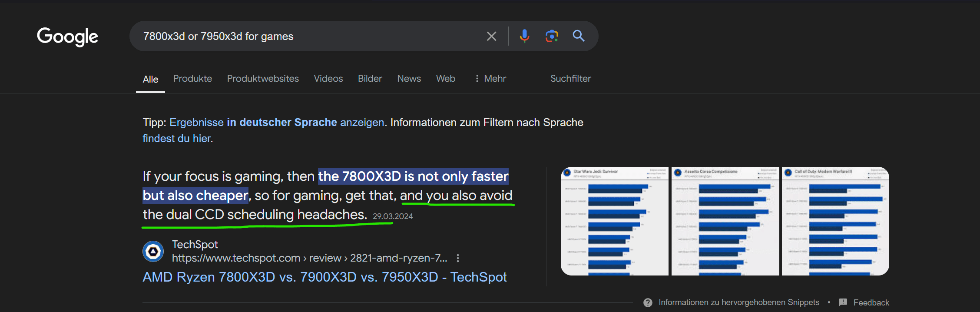
Task: Click the Feedback link text
Action: click(x=871, y=302)
